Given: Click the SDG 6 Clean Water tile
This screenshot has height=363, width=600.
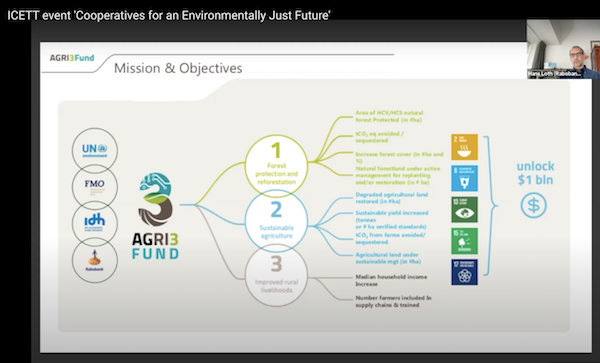Looking at the screenshot, I should [x=464, y=178].
